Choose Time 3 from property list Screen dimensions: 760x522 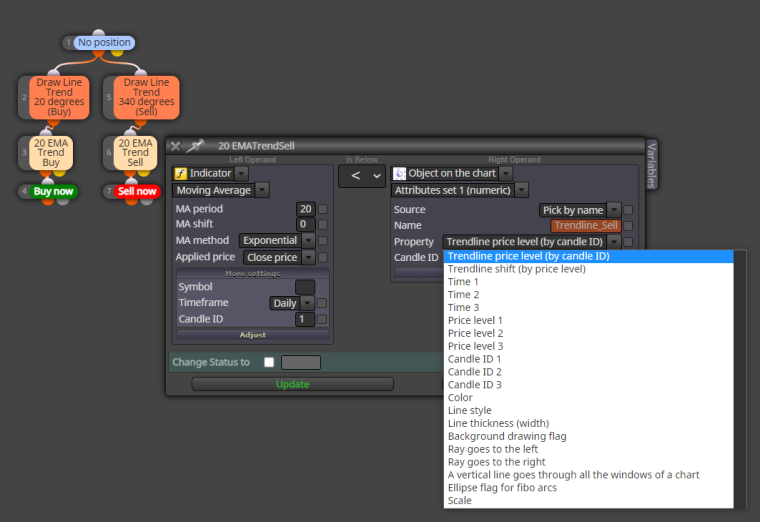(x=588, y=307)
